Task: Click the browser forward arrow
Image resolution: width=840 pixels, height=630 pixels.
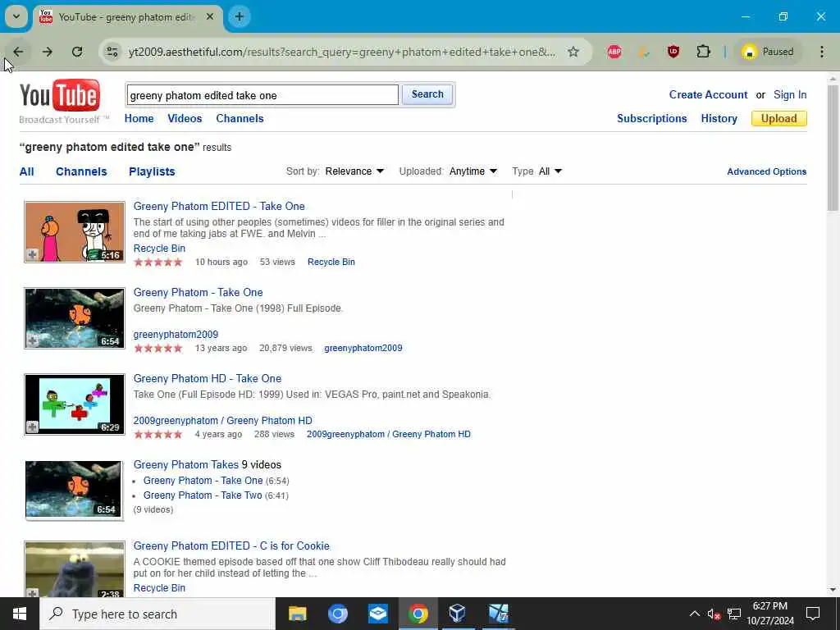Action: click(x=48, y=52)
